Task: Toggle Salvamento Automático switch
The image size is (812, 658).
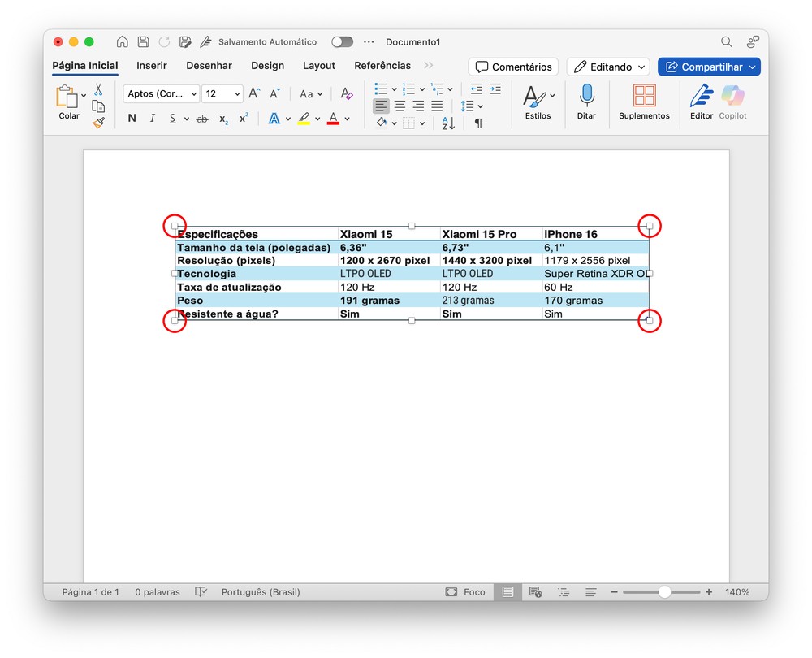Action: 342,42
